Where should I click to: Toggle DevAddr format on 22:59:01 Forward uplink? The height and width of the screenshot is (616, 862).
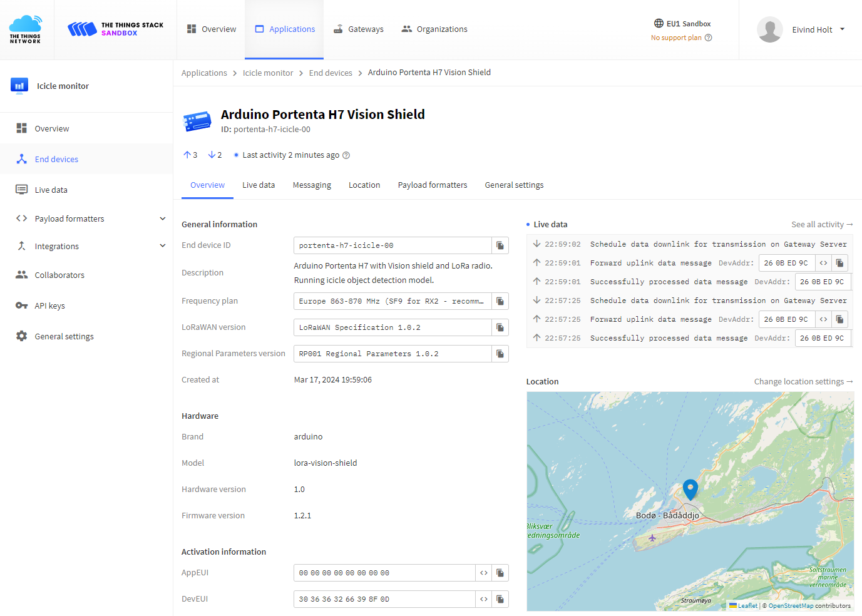pyautogui.click(x=823, y=263)
